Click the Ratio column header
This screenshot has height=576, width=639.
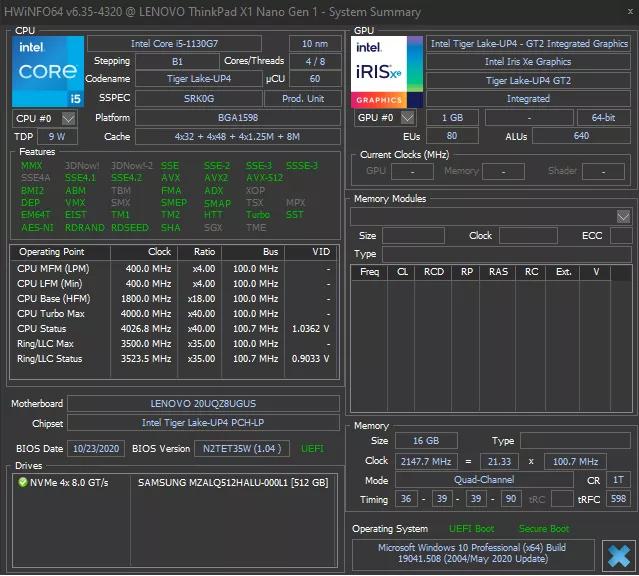tap(200, 252)
